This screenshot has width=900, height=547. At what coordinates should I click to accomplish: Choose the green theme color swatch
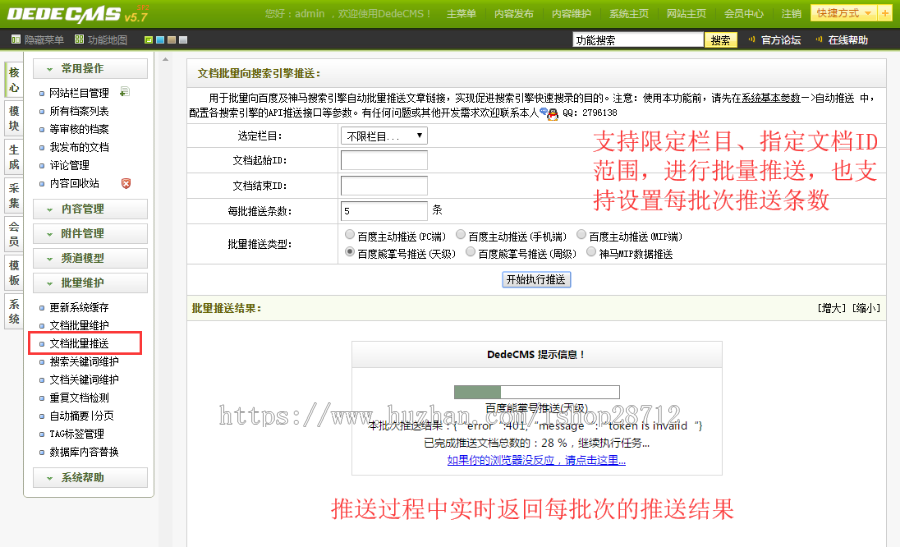click(149, 40)
